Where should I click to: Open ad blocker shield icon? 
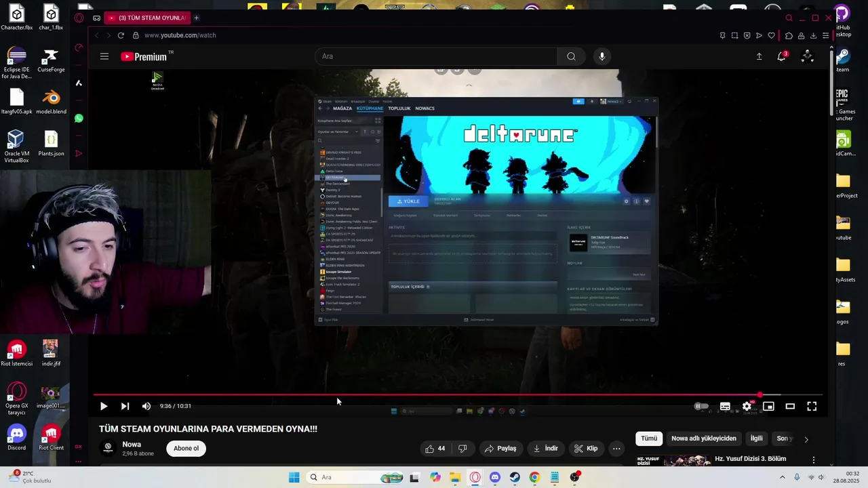pos(747,35)
